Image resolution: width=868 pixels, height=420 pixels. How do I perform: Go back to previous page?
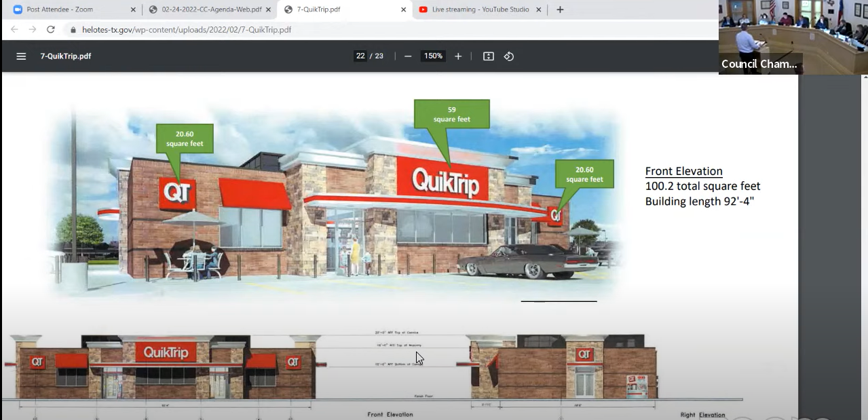pyautogui.click(x=14, y=30)
